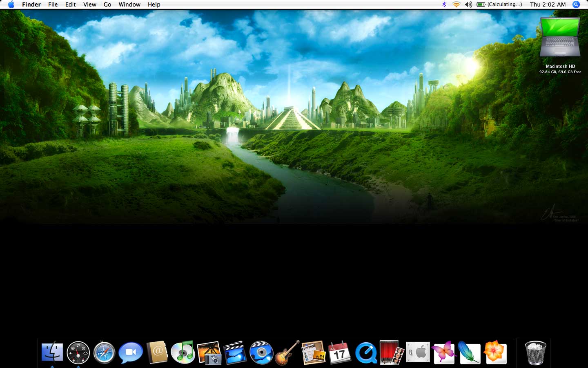The height and width of the screenshot is (368, 588).
Task: Open System Preferences in the Dock
Action: (418, 352)
